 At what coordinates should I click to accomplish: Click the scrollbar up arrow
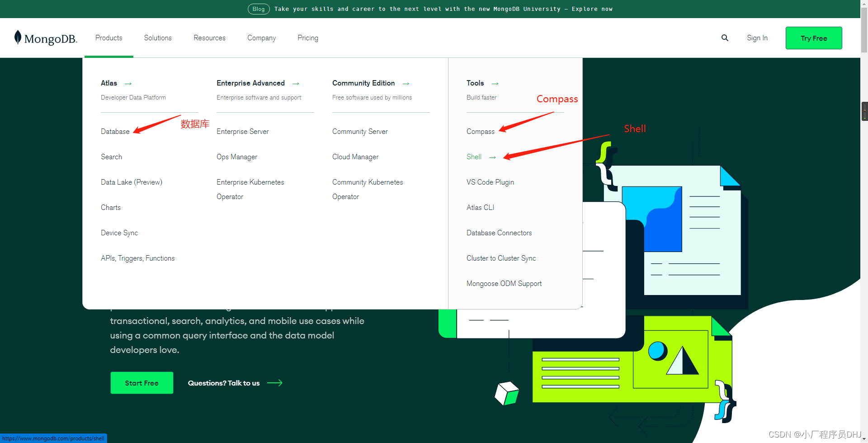coord(864,4)
